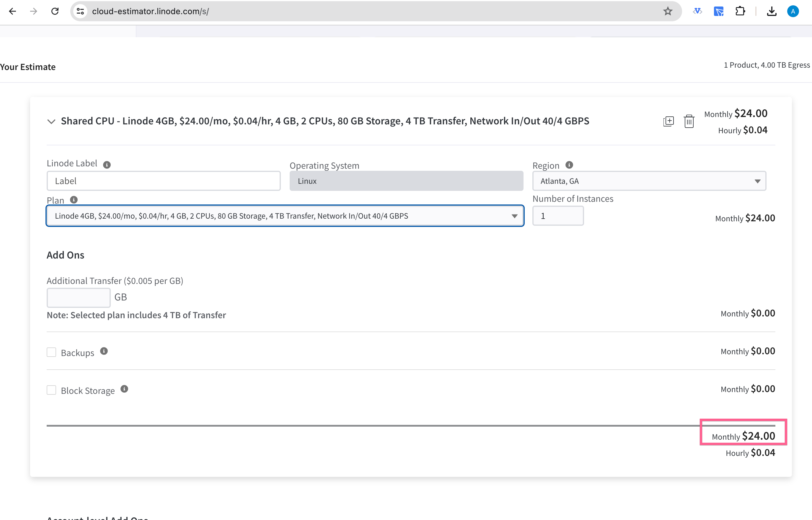Open the browser profile menu

point(793,11)
